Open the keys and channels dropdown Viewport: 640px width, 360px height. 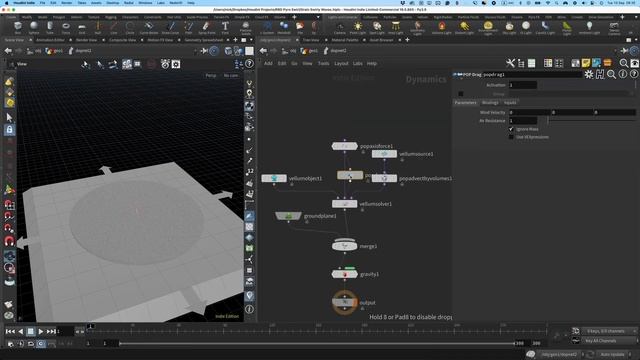click(x=609, y=331)
